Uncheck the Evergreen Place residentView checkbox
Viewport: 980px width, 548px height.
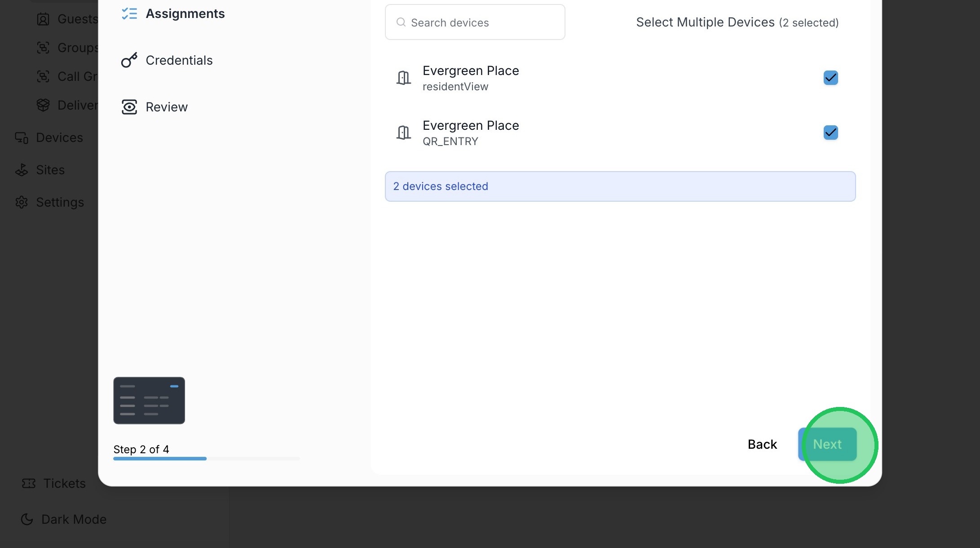click(x=830, y=78)
